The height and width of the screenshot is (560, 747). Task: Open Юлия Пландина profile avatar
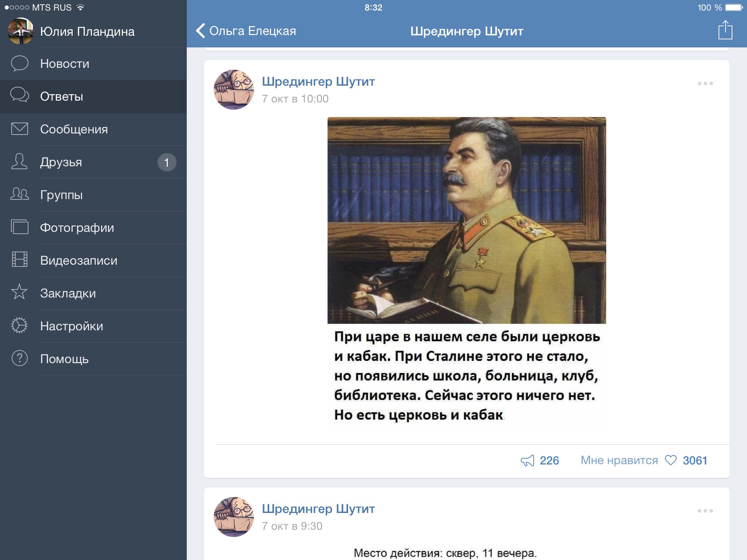point(20,31)
